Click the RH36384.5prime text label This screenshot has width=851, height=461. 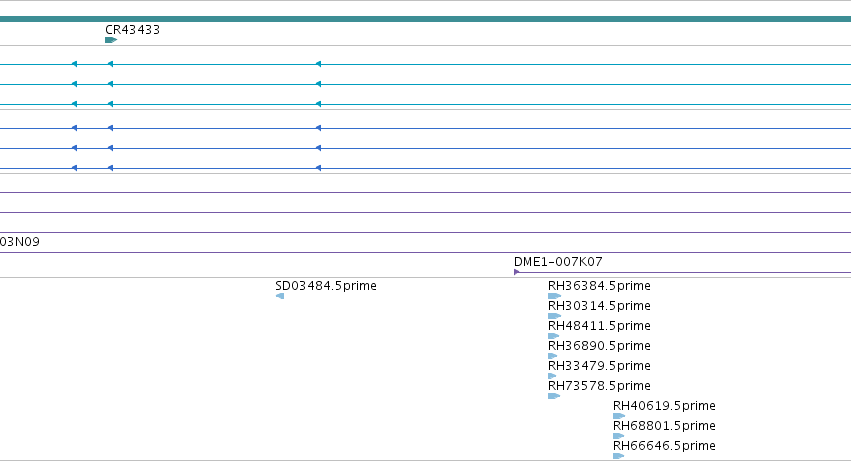[599, 286]
